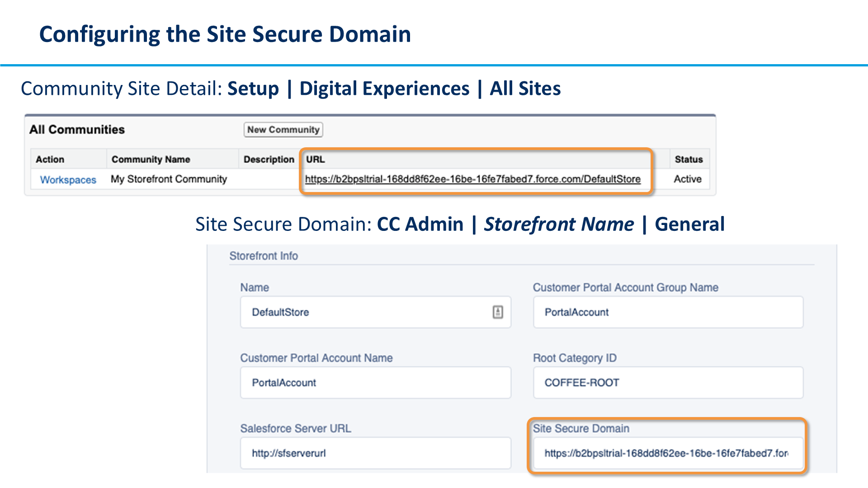
Task: Click the Salesforce Server URL field
Action: [x=376, y=453]
